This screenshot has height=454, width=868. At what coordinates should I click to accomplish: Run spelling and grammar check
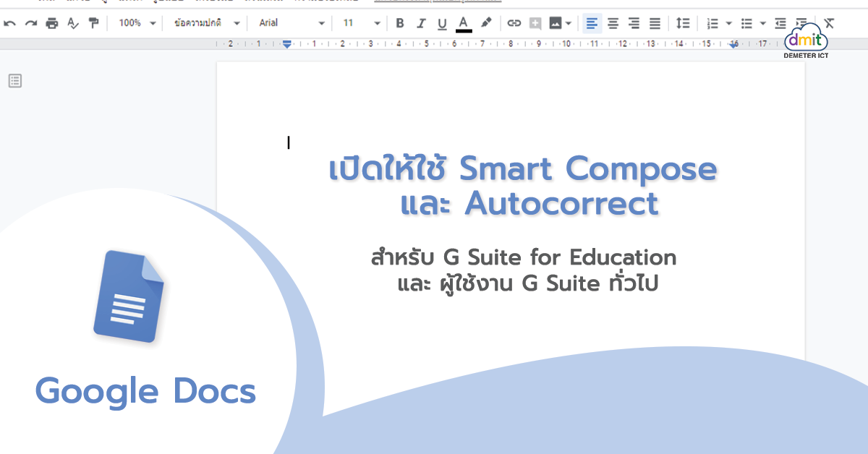(x=72, y=23)
